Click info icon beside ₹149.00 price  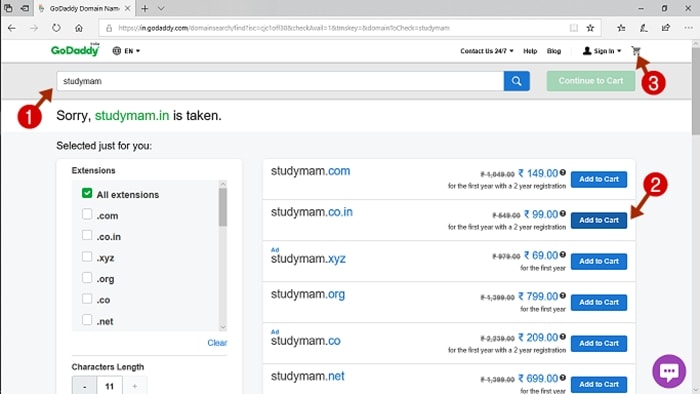[562, 172]
